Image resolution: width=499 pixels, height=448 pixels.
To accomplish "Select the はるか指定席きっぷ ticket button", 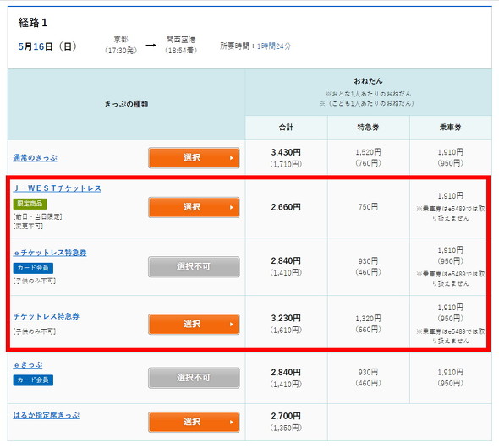I will click(x=194, y=423).
